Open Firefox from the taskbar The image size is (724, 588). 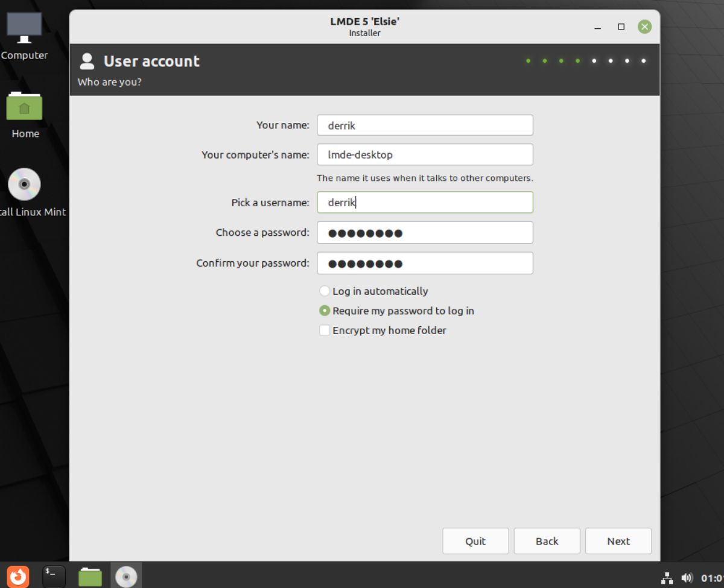coord(17,576)
